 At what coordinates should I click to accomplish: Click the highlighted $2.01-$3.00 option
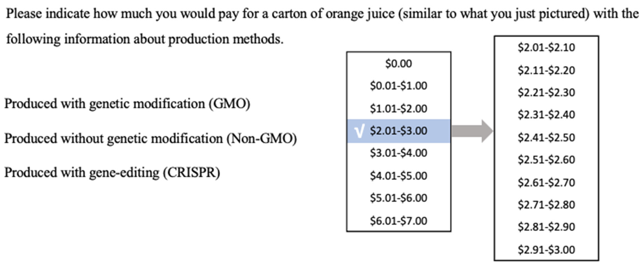[x=399, y=131]
